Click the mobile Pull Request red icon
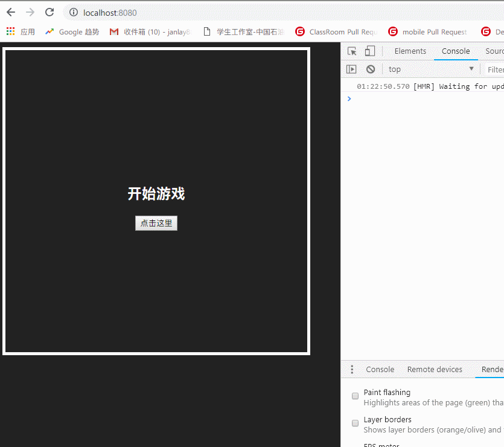 [393, 31]
